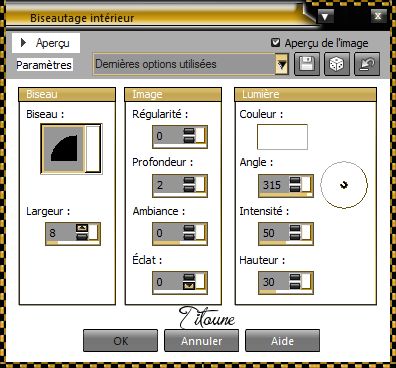Open the Biseau shape picker dropdown
396x368 pixels.
click(x=93, y=149)
